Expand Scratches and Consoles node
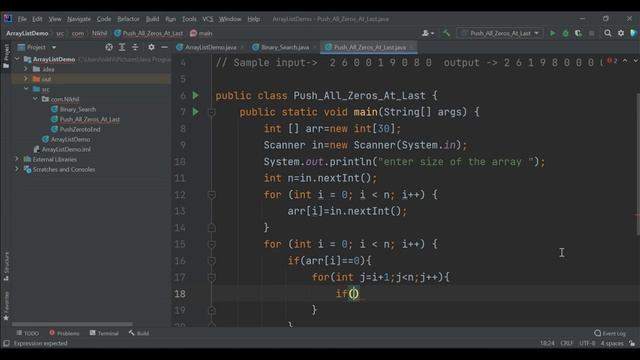640x360 pixels. 17,169
